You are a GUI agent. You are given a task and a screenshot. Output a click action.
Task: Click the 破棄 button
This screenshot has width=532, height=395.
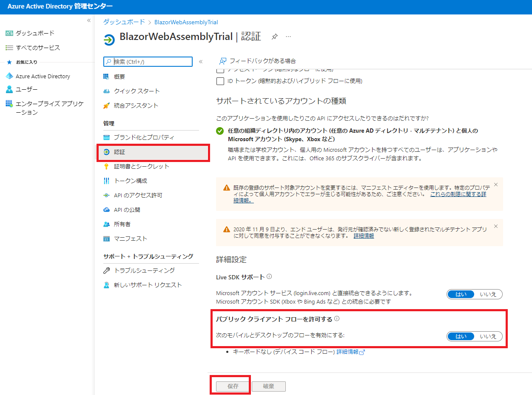pos(269,386)
